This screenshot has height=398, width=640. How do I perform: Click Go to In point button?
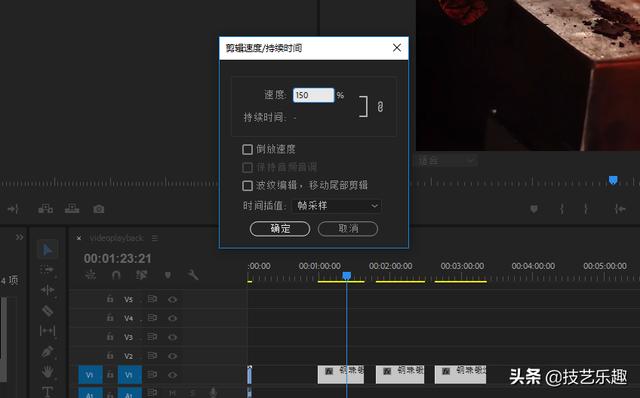620,209
